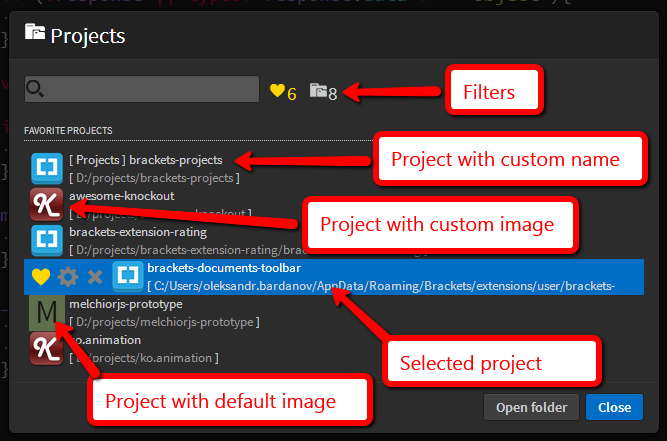Viewport: 667px width, 441px height.
Task: Open the [ Projects ] brackets-projects entry
Action: point(146,160)
